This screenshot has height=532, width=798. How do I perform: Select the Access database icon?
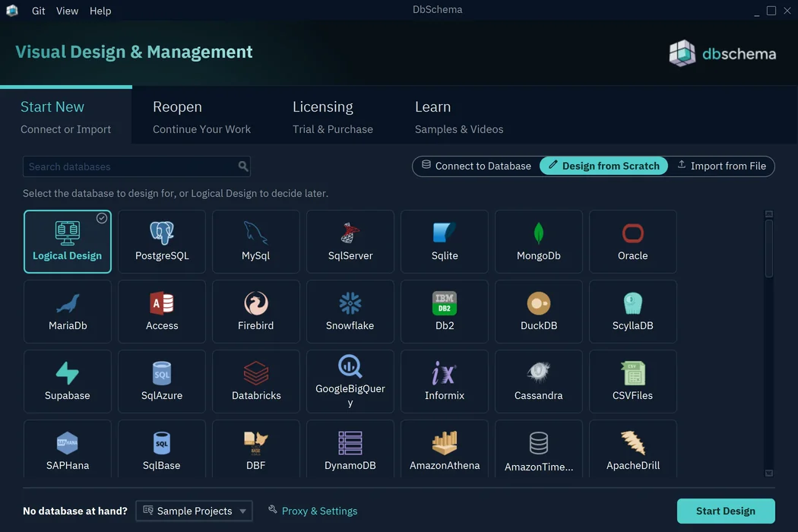(162, 303)
